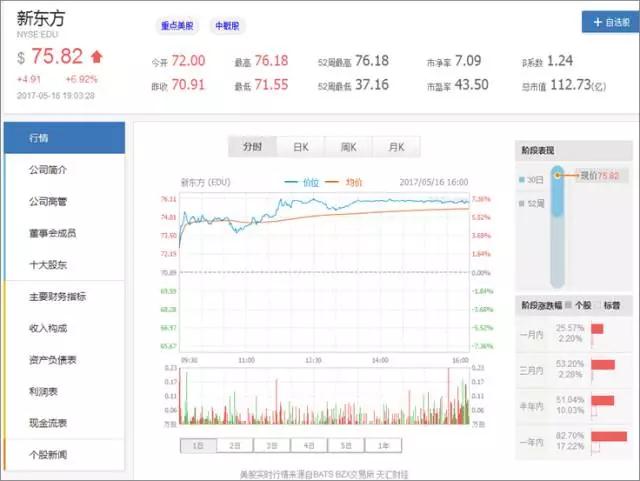Screen dimensions: 640x481
Task: Switch chart to 分时 tab
Action: (x=252, y=147)
